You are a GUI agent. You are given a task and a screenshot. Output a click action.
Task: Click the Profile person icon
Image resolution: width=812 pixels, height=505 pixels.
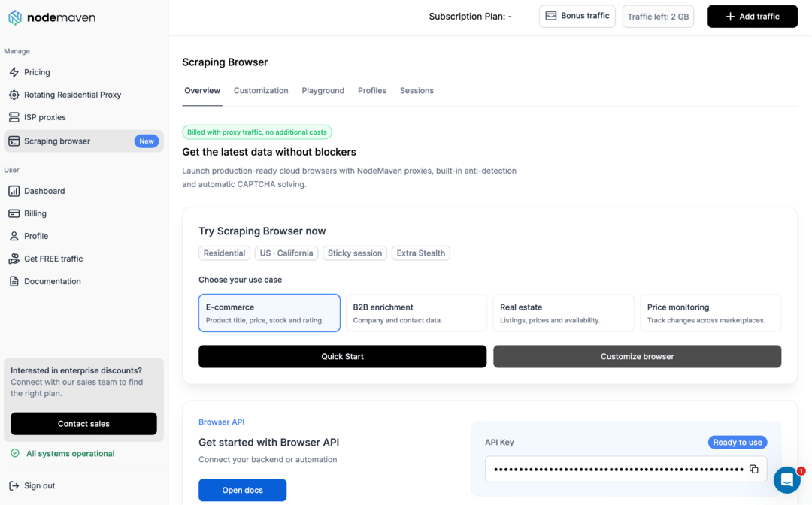pos(14,236)
